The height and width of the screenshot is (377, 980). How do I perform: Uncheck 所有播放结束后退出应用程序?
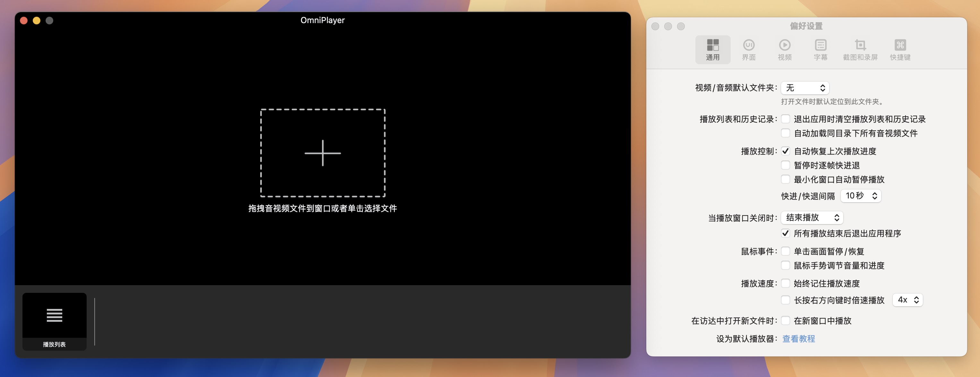click(786, 233)
